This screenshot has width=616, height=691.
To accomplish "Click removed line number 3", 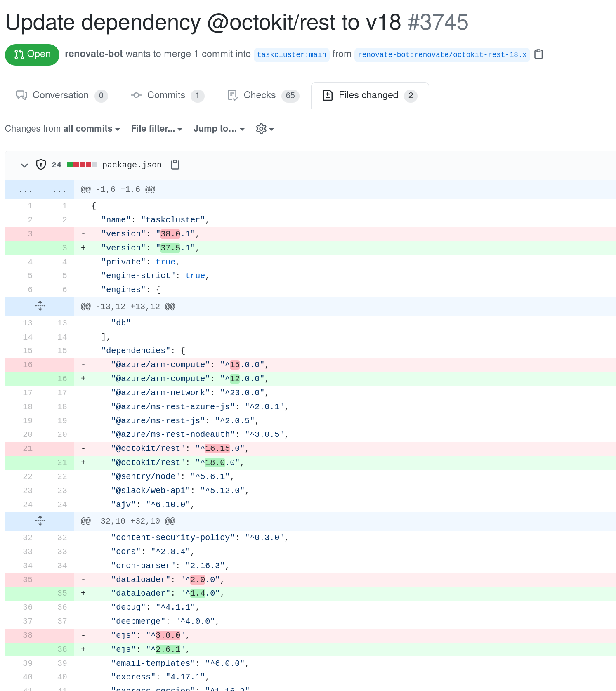I will [30, 234].
